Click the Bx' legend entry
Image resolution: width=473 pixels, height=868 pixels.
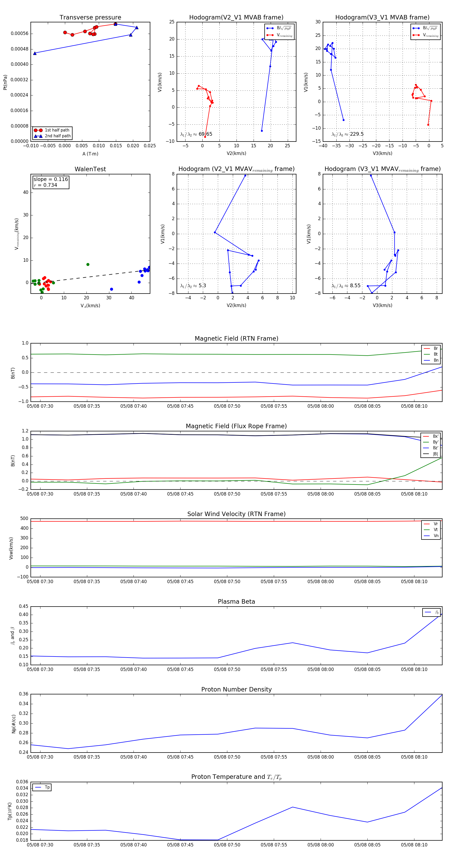pos(431,436)
